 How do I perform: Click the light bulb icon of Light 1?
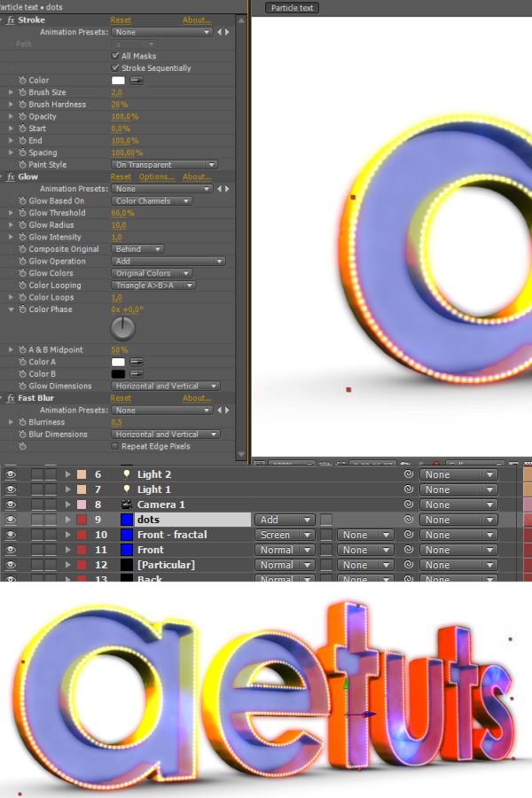(x=126, y=489)
